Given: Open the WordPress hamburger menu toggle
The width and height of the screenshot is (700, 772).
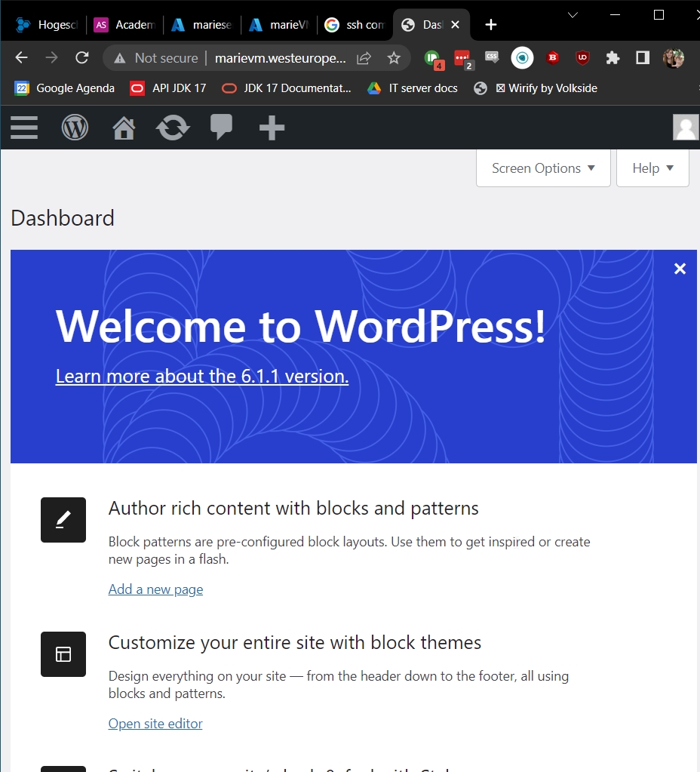Looking at the screenshot, I should click(24, 128).
